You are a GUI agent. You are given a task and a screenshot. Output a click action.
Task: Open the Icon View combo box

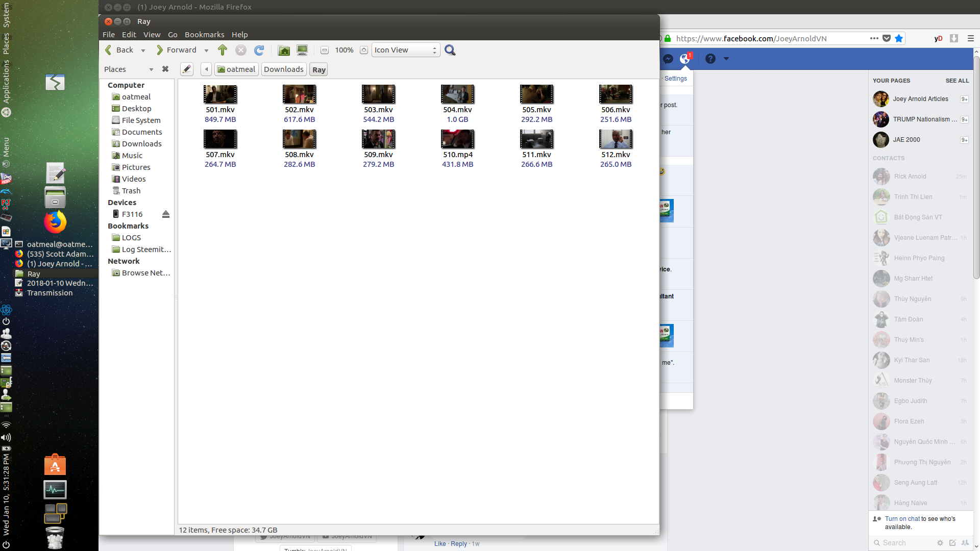coord(406,50)
